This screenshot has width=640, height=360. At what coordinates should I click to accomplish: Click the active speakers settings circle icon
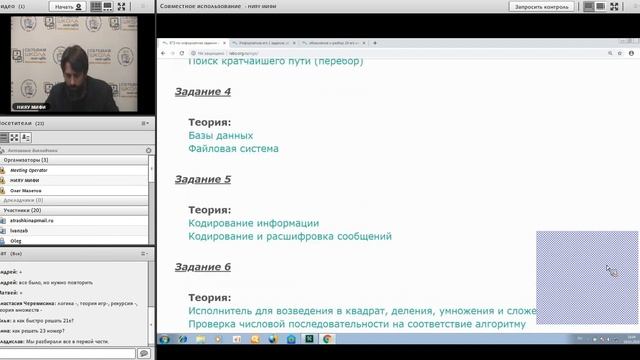[149, 150]
